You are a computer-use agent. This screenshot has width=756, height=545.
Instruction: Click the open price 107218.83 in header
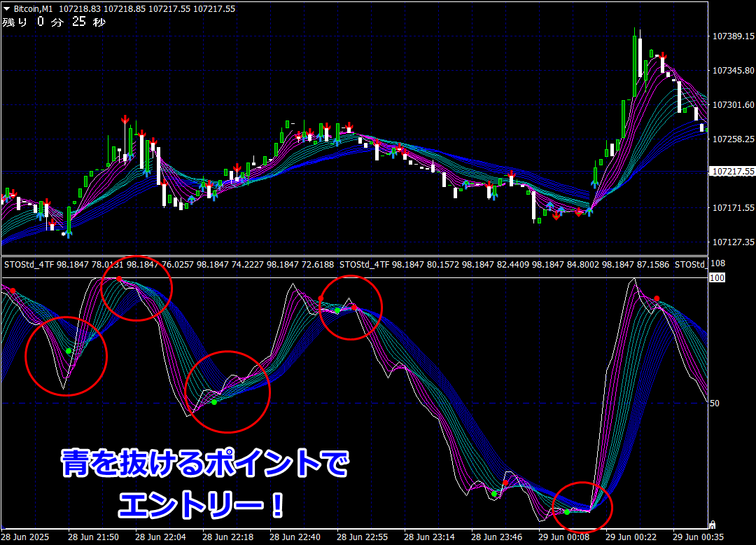[80, 8]
